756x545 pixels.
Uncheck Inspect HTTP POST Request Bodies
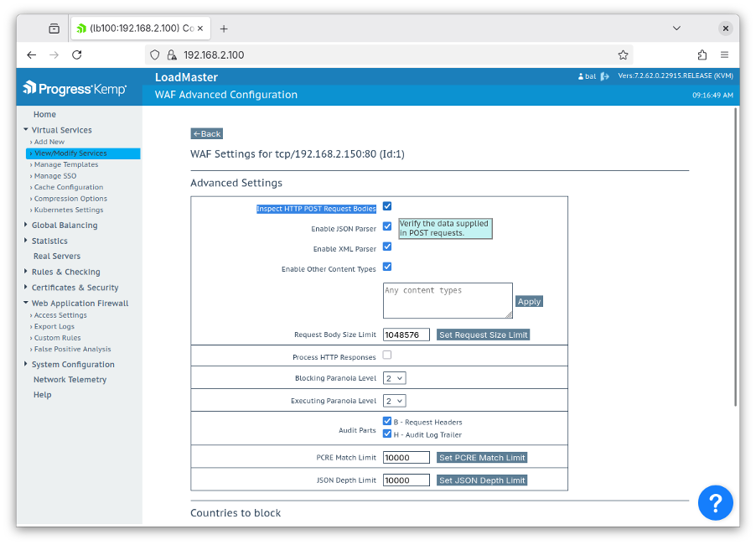386,205
